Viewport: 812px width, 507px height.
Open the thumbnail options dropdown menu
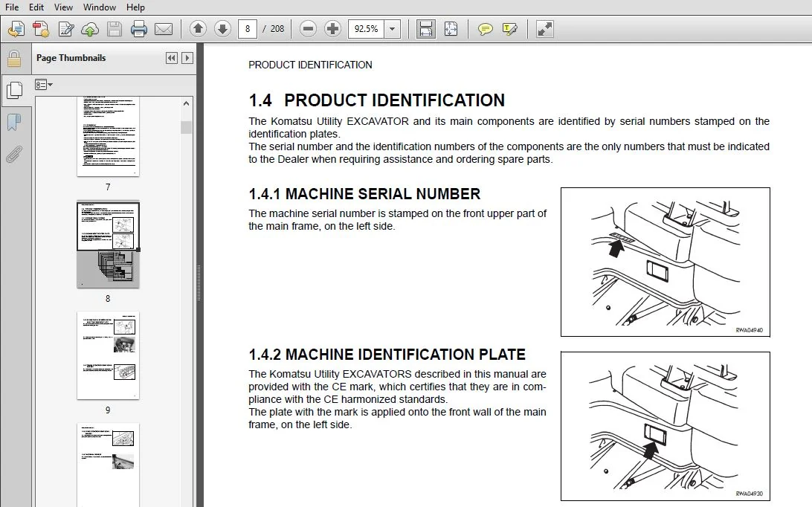click(43, 85)
